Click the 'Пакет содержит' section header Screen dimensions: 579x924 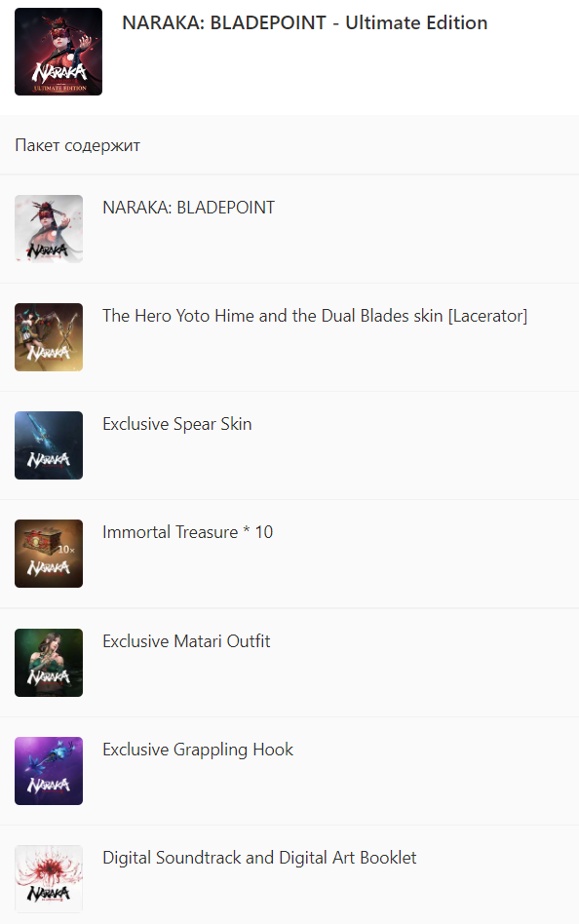pyautogui.click(x=77, y=145)
